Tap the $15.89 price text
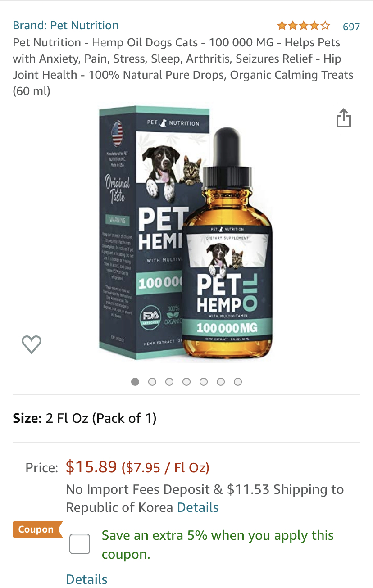The image size is (373, 588). pos(91,467)
